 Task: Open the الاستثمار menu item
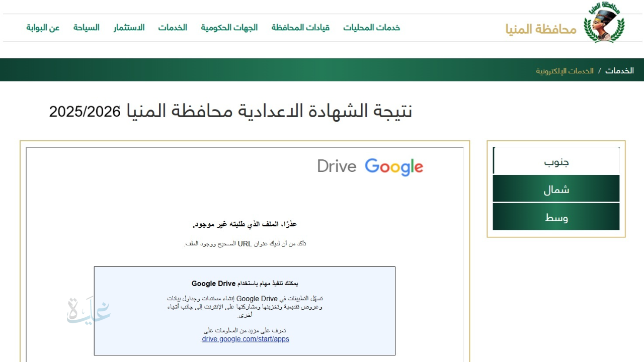tap(129, 28)
